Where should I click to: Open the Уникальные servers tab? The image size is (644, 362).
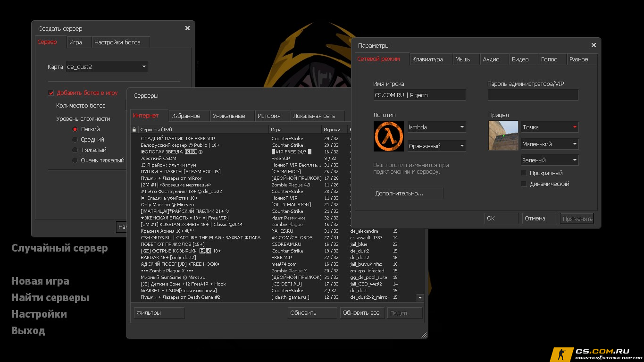tap(232, 116)
